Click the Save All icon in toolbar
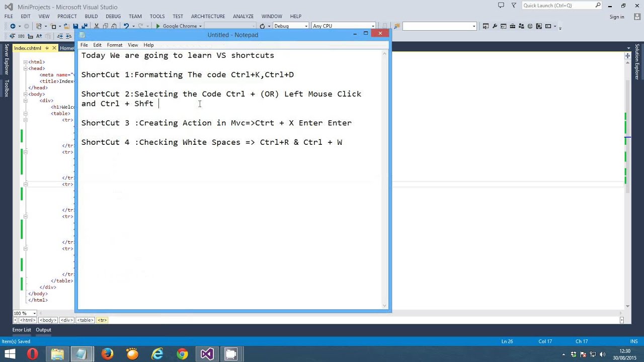Screen dimensions: 644x362 85,26
